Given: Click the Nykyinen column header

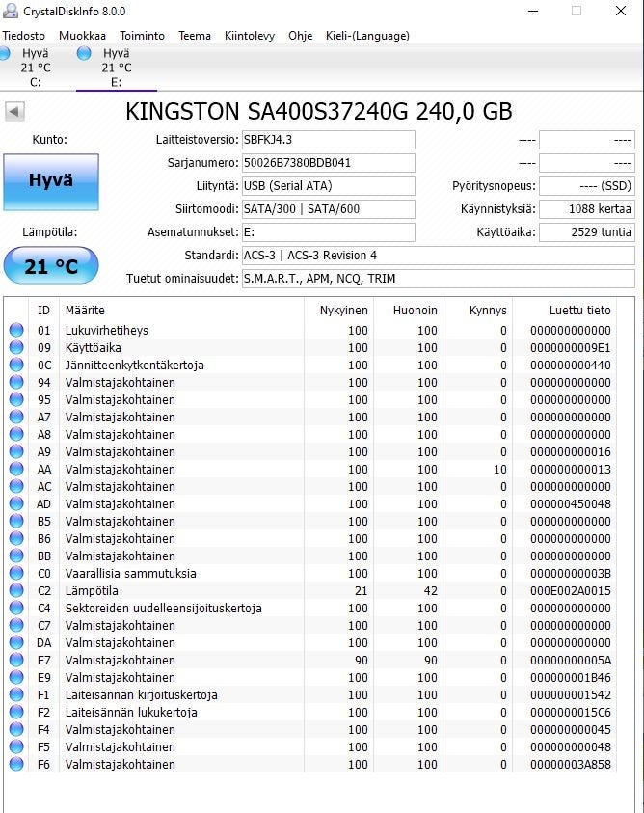Looking at the screenshot, I should pos(338,311).
